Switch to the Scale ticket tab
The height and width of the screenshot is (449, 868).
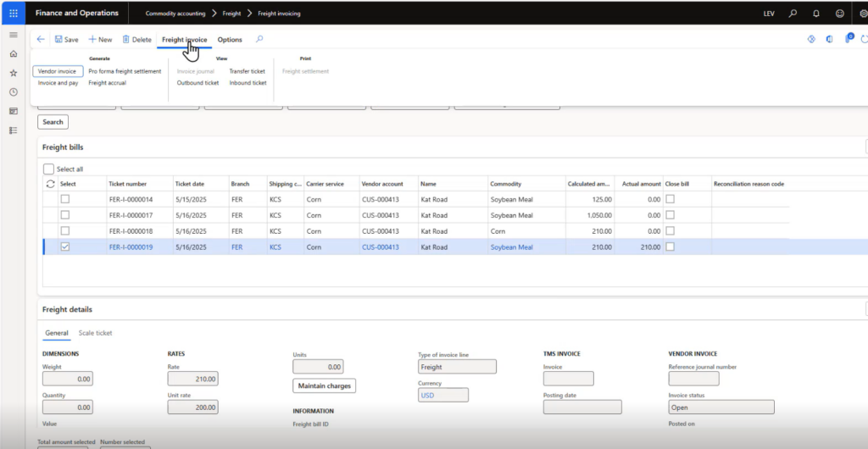95,333
